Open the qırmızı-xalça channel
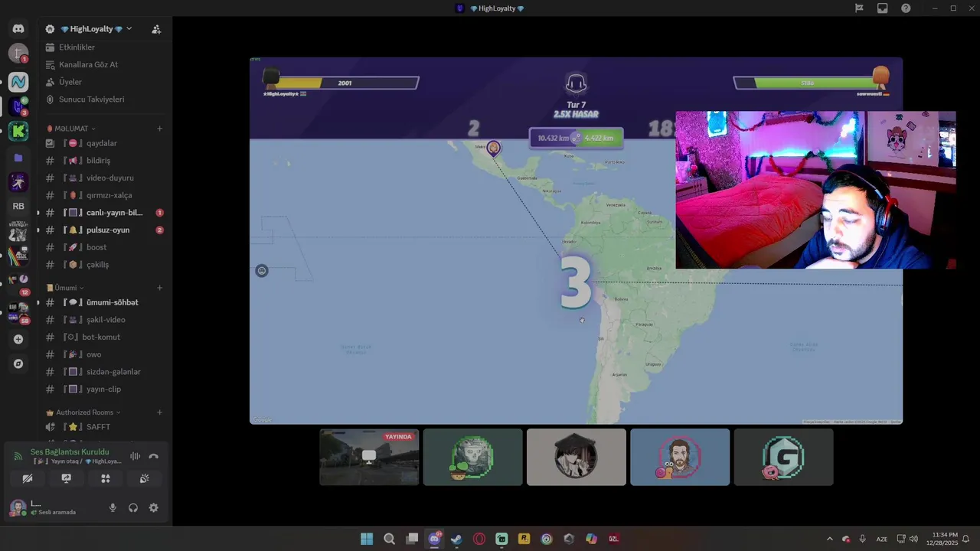The height and width of the screenshot is (551, 980). pyautogui.click(x=104, y=195)
